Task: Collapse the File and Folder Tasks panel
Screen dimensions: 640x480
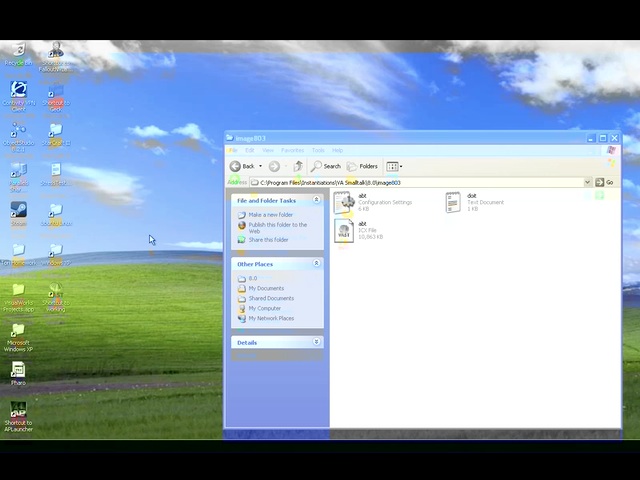Action: click(x=316, y=200)
